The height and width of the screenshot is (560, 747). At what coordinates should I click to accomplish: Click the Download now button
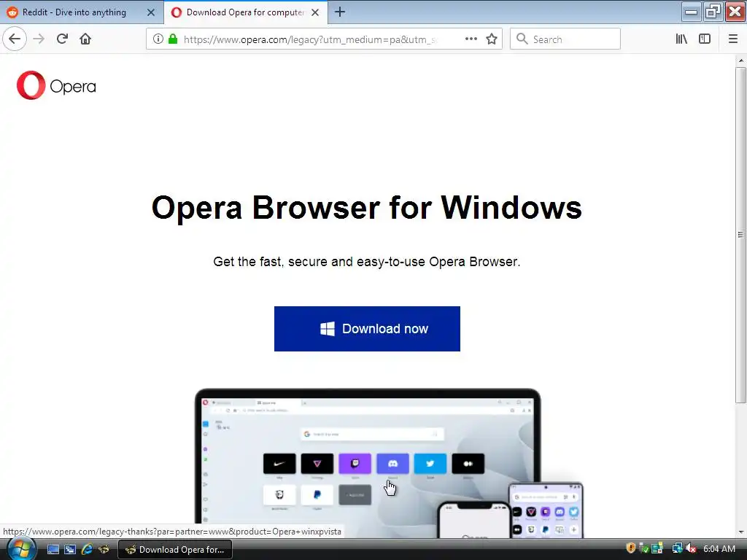coord(367,329)
